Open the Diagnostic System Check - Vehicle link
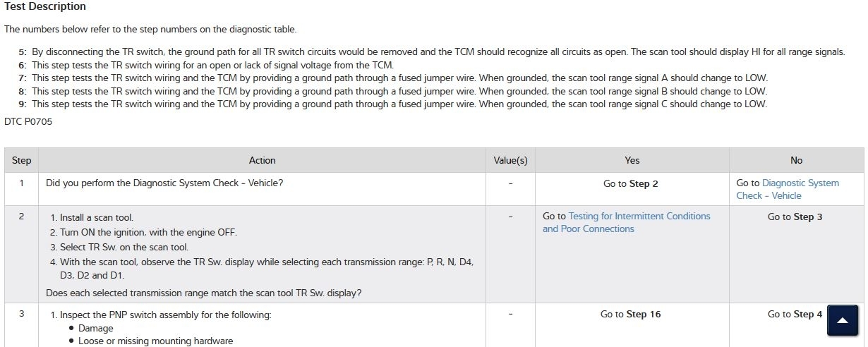Screen dimensions: 868x347 788,189
